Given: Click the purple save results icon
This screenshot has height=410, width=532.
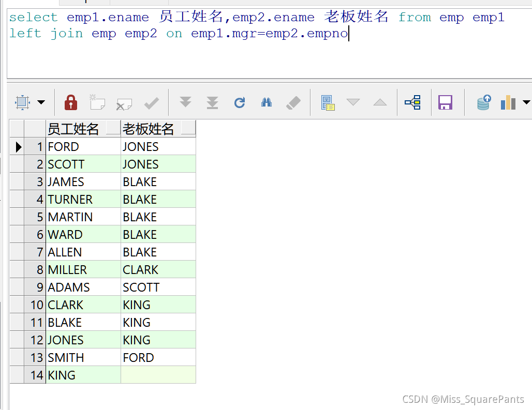Looking at the screenshot, I should click(x=445, y=102).
